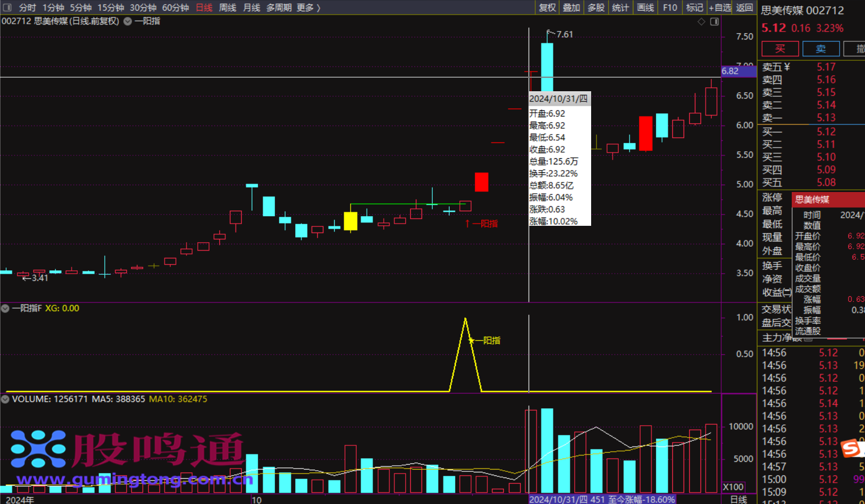Click the 叠加 overlay button

(571, 7)
